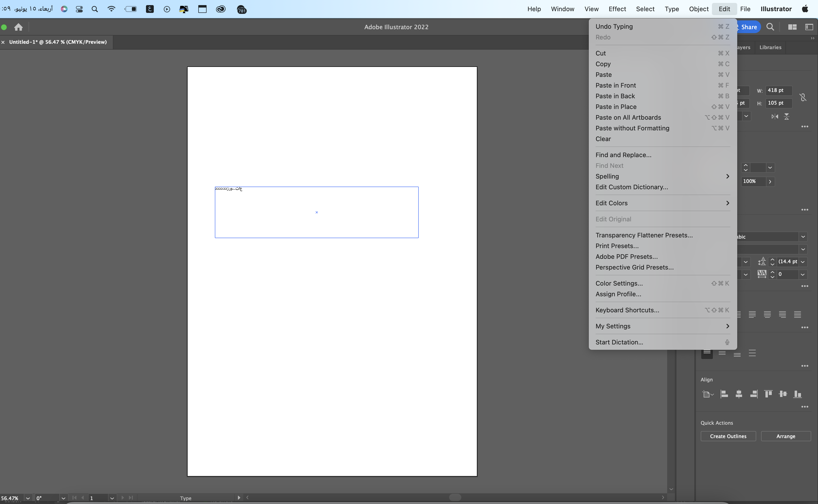Select the Flip Vertical icon in Transform section

(x=787, y=116)
